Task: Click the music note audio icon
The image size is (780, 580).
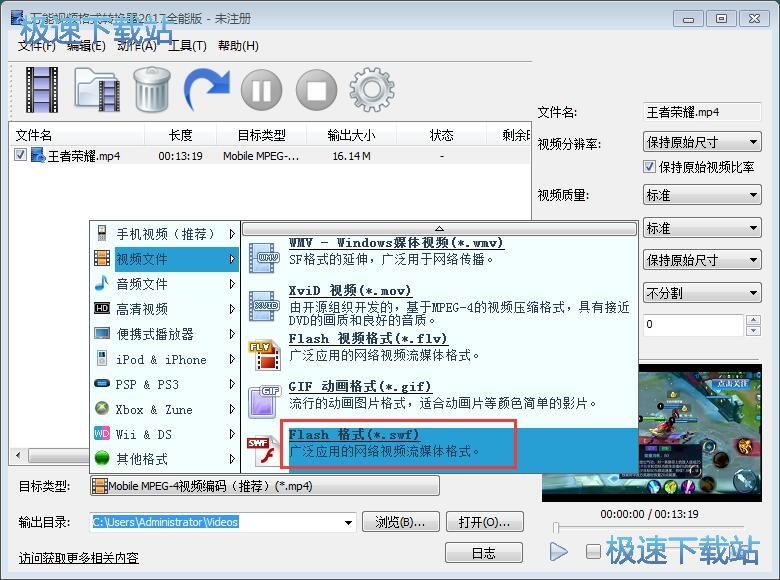Action: coord(101,283)
